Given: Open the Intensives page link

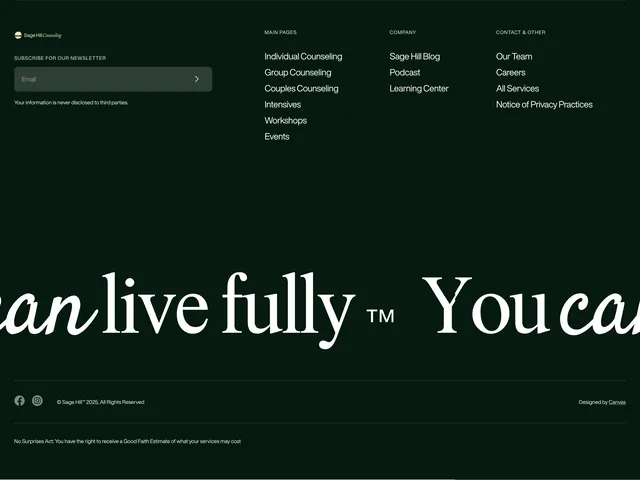Looking at the screenshot, I should pos(282,104).
